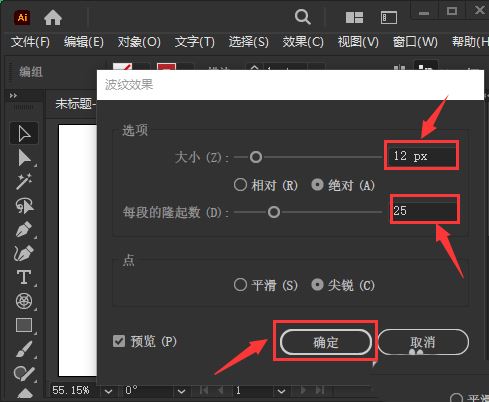Select the Direct Selection tool
Screen dimensions: 489x402
[x=24, y=158]
